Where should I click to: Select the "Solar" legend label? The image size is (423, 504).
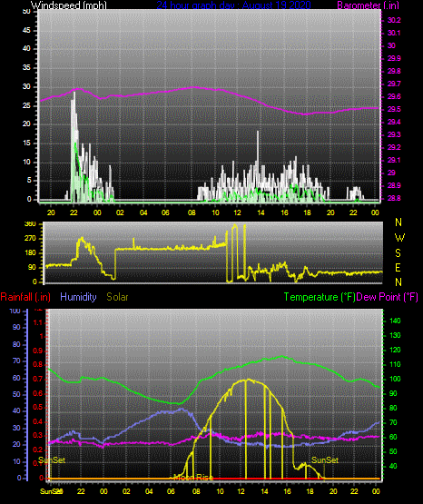point(117,297)
